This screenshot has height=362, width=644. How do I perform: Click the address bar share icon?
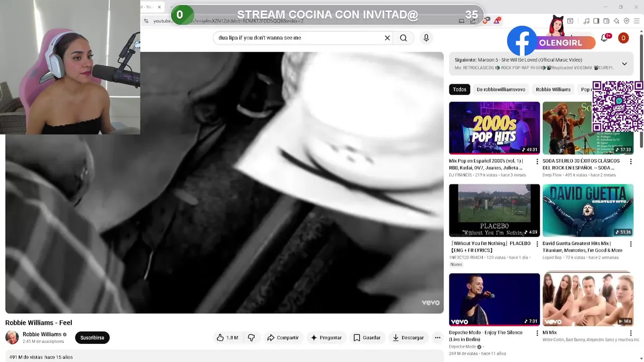click(x=473, y=21)
